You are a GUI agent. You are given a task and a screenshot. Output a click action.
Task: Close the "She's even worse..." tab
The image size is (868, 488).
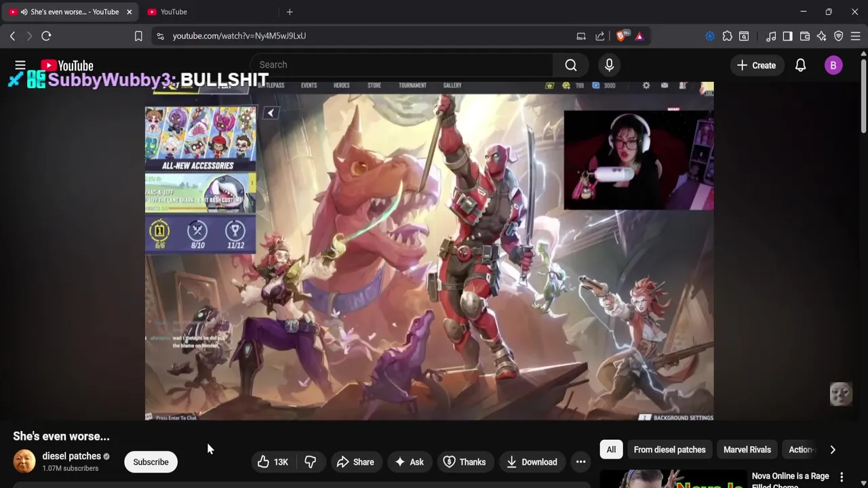[x=129, y=12]
